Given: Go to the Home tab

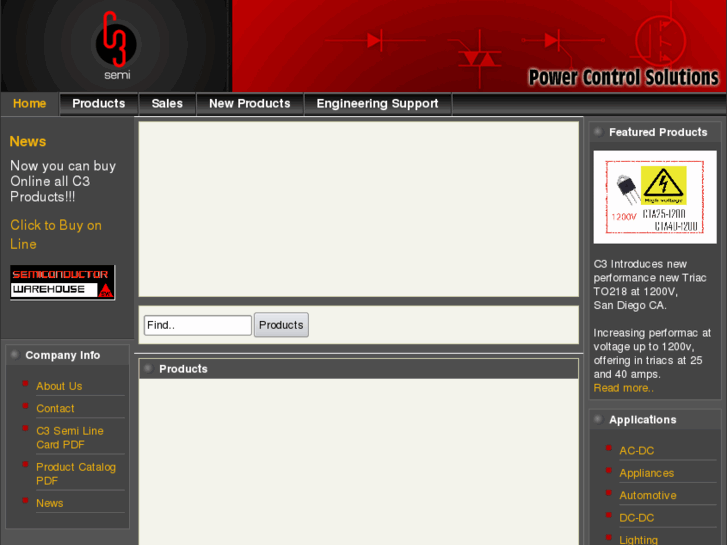Looking at the screenshot, I should [x=29, y=103].
